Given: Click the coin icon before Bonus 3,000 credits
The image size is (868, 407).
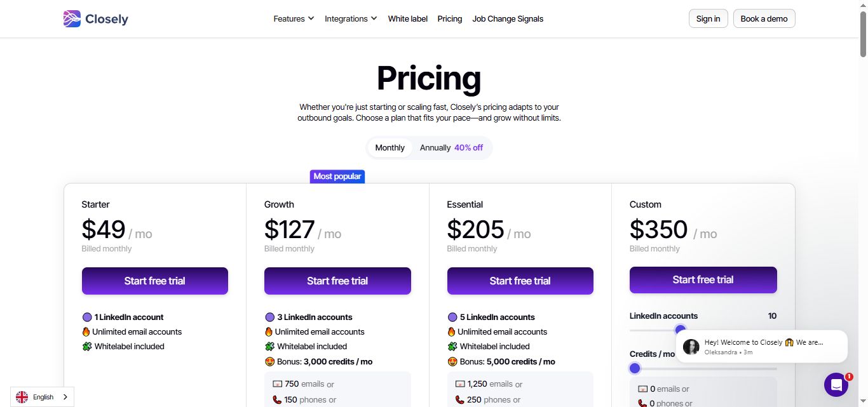Looking at the screenshot, I should [269, 361].
